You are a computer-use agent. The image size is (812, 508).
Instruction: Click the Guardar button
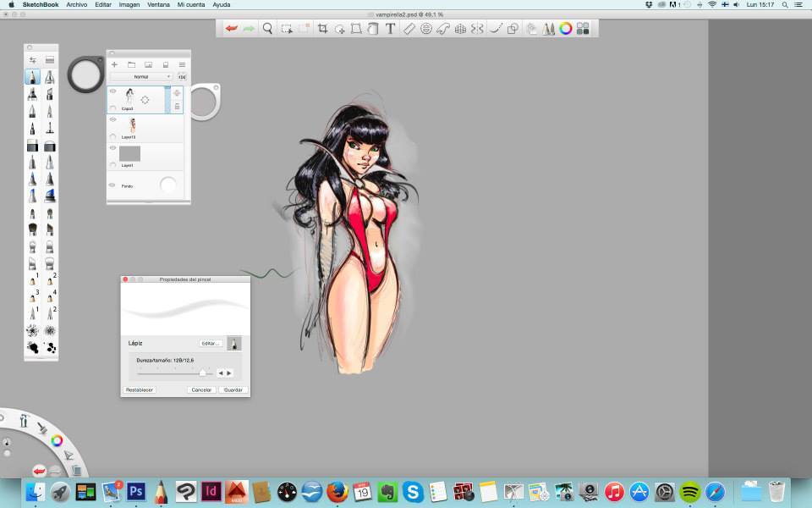pyautogui.click(x=233, y=390)
